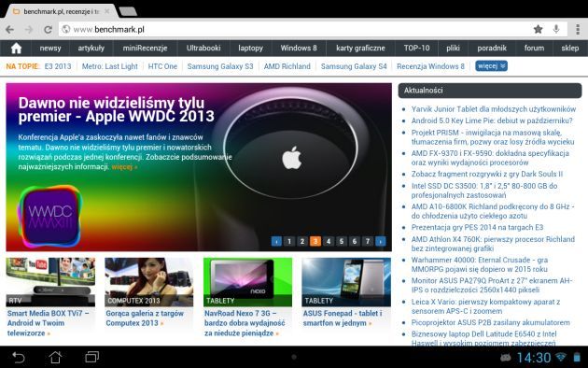Open the 'poradnik' menu item
The height and width of the screenshot is (368, 588).
point(492,48)
